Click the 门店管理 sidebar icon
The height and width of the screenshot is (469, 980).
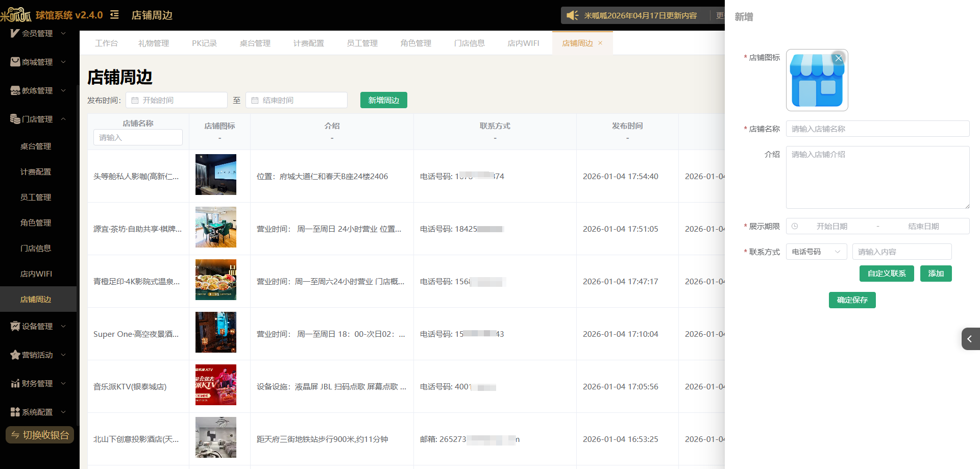click(x=15, y=119)
